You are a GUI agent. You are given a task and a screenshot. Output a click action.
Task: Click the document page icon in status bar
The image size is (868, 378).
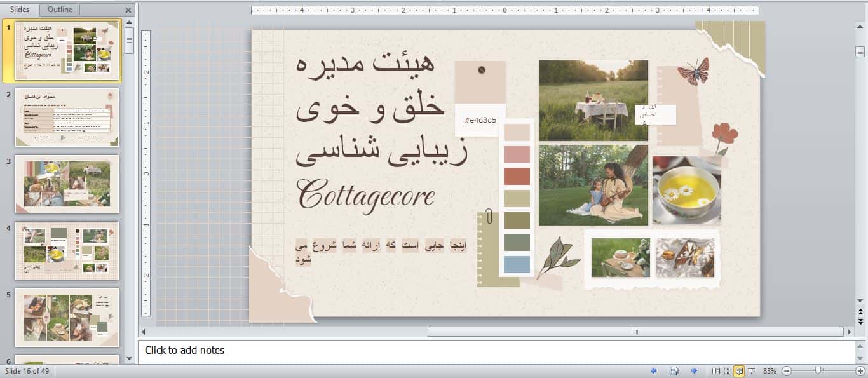[674, 371]
